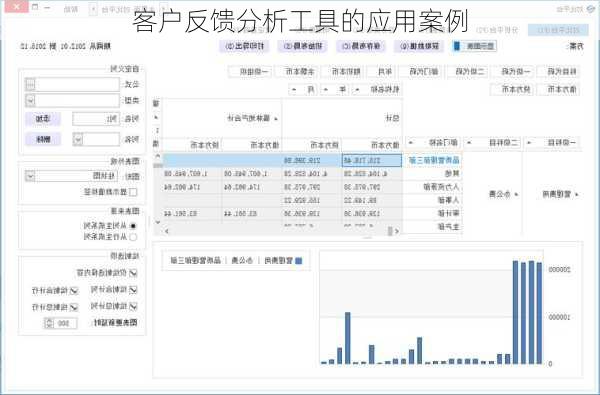Click the 保存布局 button
This screenshot has height=395, width=600.
click(360, 46)
